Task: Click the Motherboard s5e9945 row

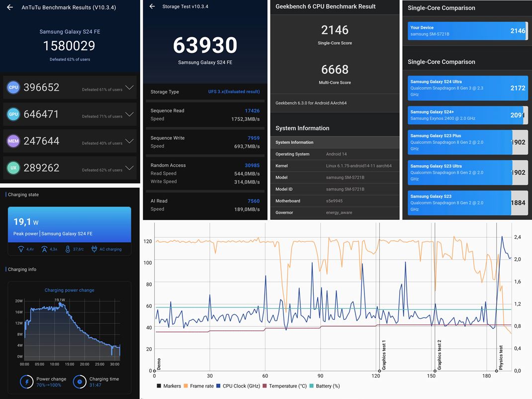Action: tap(335, 201)
